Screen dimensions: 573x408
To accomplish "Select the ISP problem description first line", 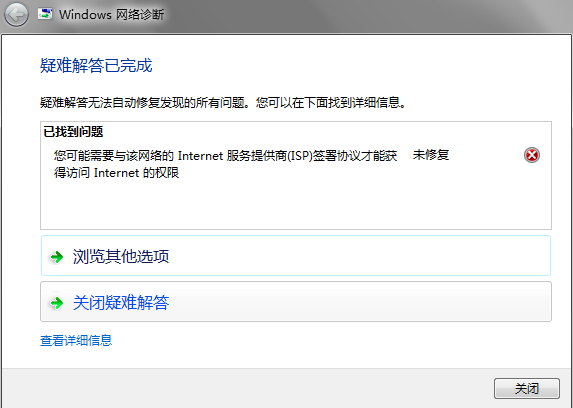I will [x=225, y=156].
